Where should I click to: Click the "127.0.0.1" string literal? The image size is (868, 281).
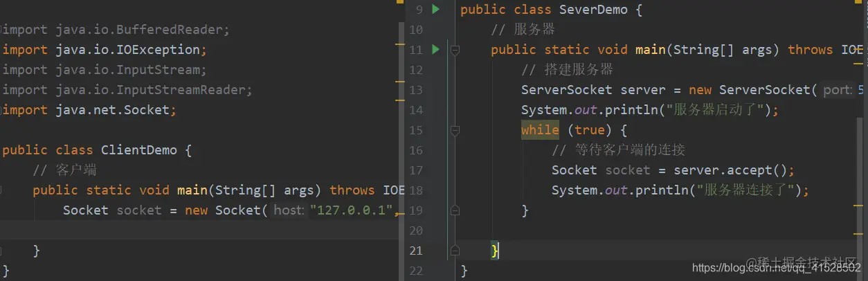[351, 210]
